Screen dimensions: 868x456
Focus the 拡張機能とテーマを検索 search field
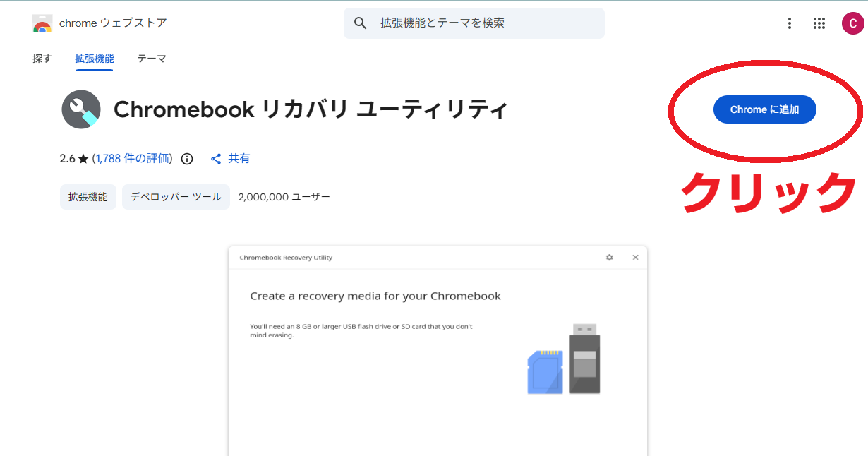(487, 23)
